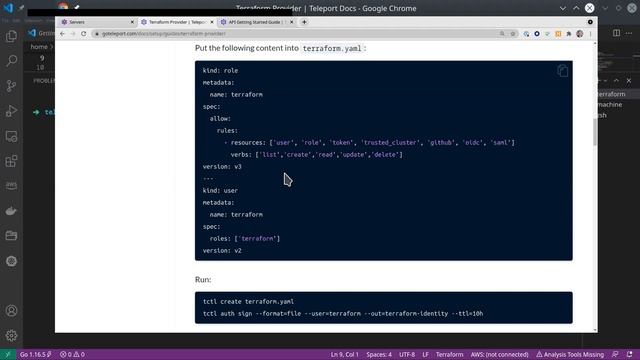Open Remote Explorer in VS Code sidebar
This screenshot has width=640, height=360.
pyautogui.click(x=11, y=136)
